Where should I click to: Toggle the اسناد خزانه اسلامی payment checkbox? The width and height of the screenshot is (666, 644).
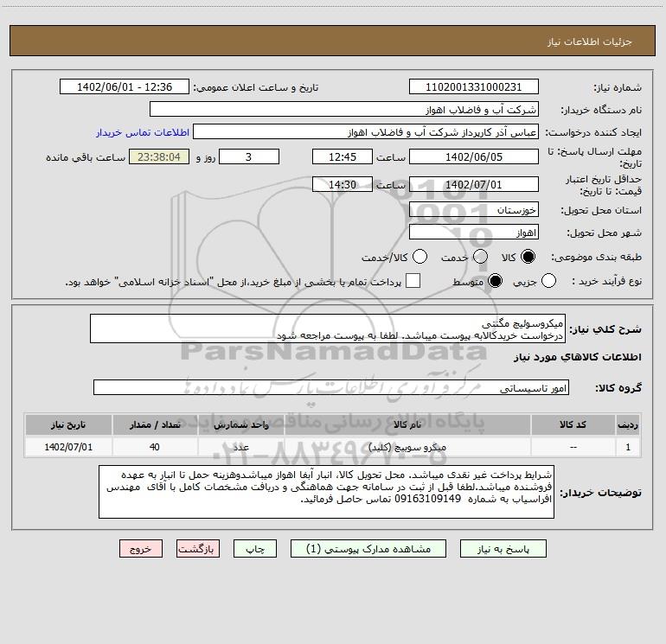[x=413, y=281]
